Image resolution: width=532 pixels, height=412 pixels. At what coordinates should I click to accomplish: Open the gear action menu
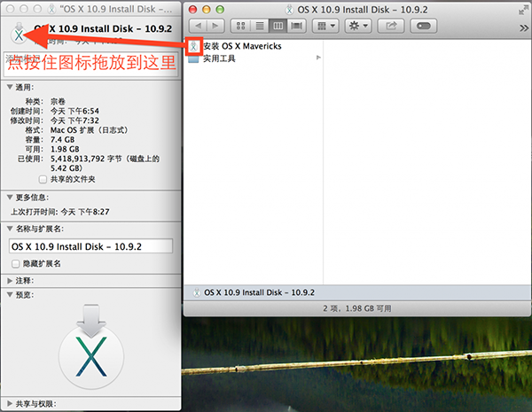(358, 26)
